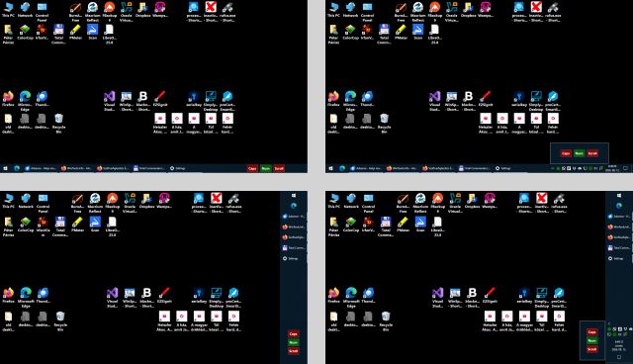Open Start menu in bottom-right vertical taskbar
This screenshot has height=364, width=633.
coord(619,195)
